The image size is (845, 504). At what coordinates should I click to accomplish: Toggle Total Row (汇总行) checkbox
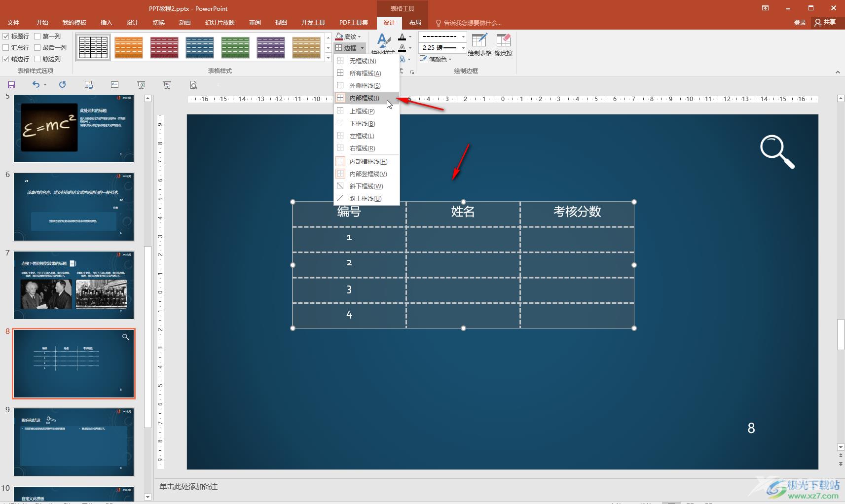(x=6, y=47)
